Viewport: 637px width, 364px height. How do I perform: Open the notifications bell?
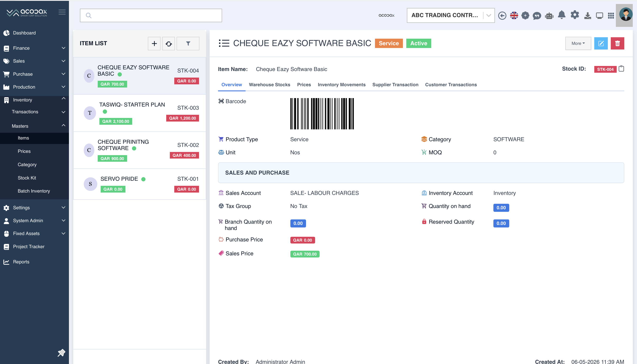tap(562, 15)
